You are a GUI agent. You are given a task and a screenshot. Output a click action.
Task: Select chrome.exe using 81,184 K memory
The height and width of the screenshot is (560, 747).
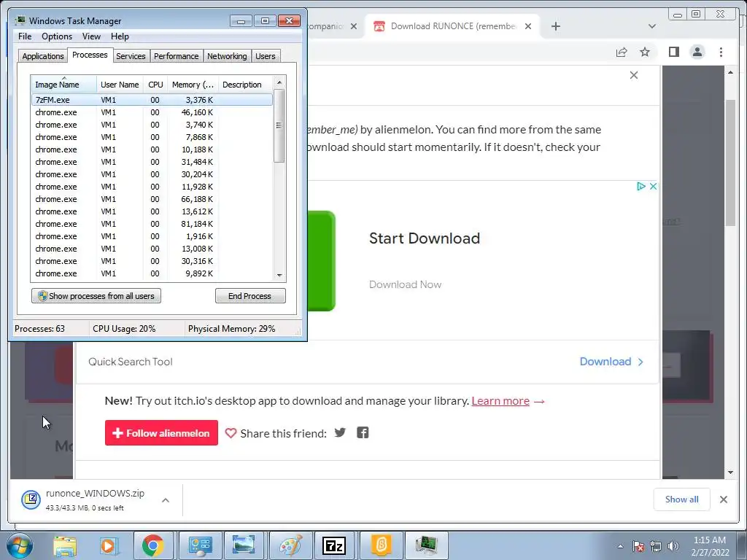pos(152,224)
